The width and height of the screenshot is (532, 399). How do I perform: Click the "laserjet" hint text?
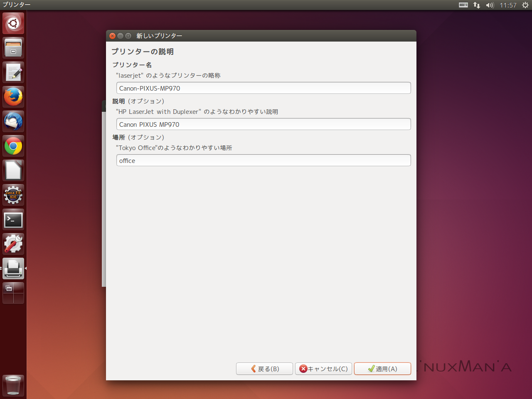(x=168, y=76)
